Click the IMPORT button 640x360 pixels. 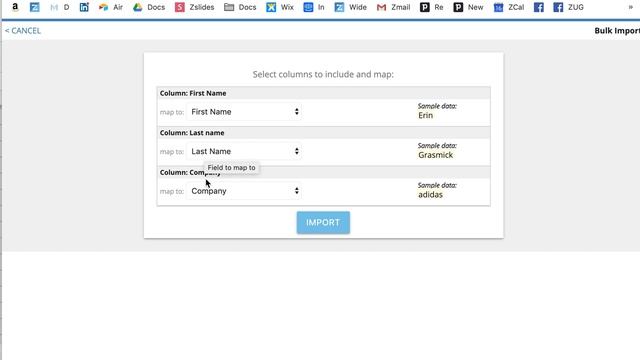[x=323, y=222]
